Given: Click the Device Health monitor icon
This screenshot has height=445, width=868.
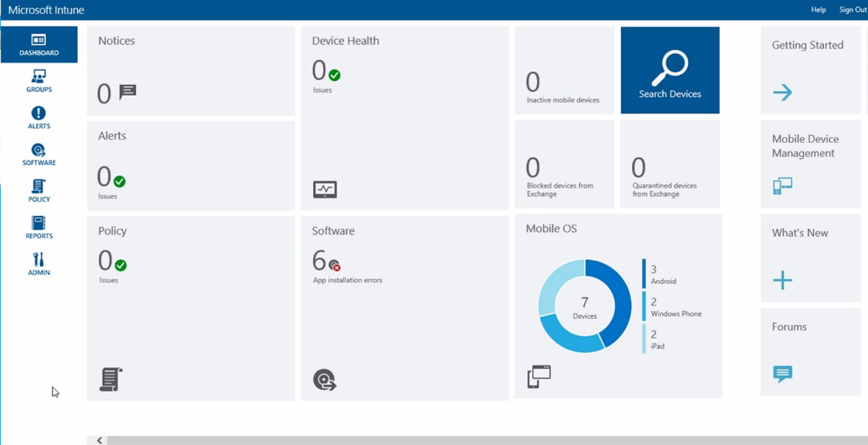Looking at the screenshot, I should [325, 190].
